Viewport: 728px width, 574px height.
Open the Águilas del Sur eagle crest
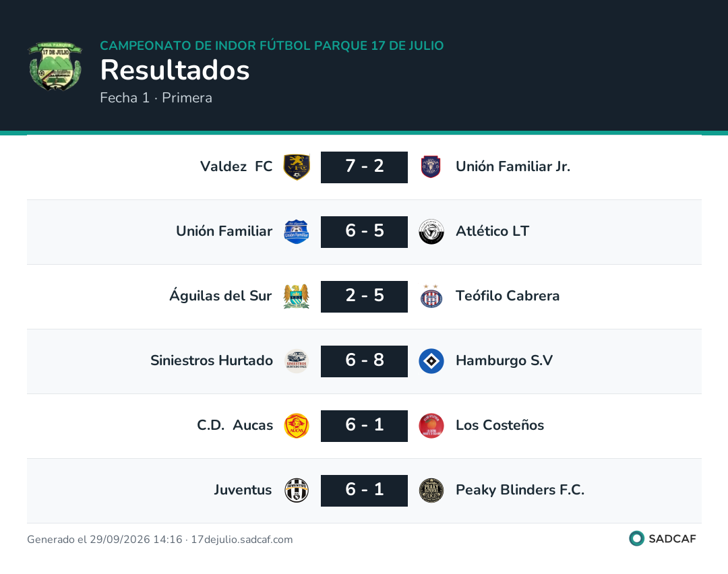[297, 296]
